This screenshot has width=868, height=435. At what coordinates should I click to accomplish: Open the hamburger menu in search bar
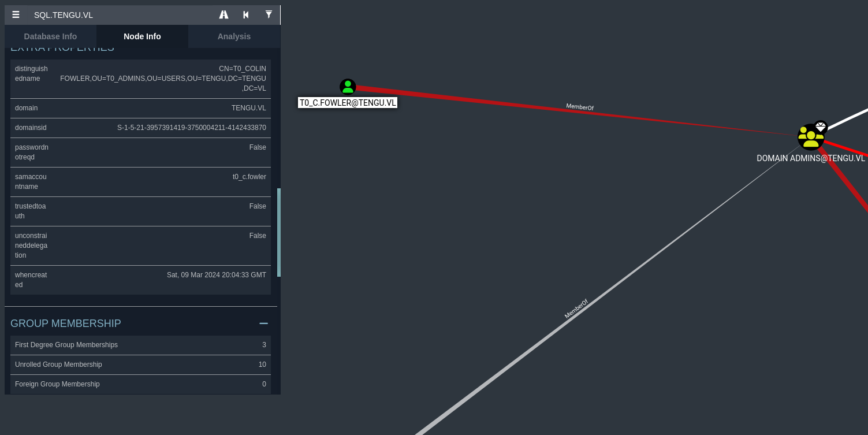pos(16,15)
